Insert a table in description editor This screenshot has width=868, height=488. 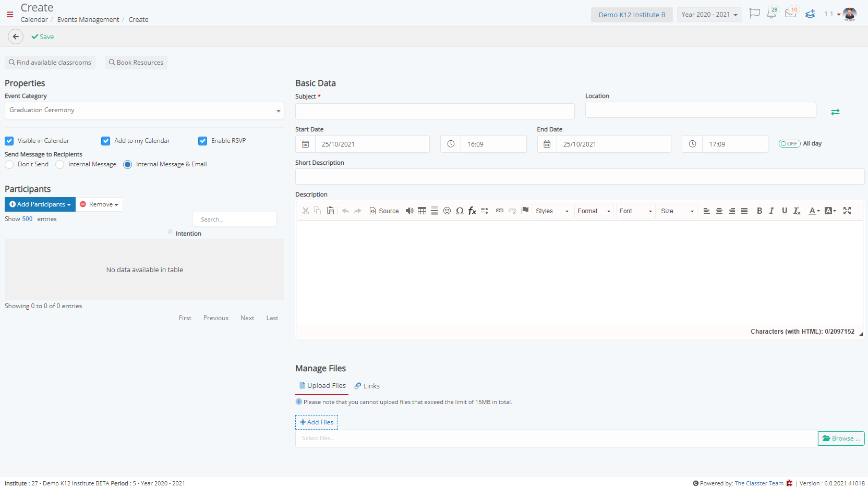coord(422,211)
